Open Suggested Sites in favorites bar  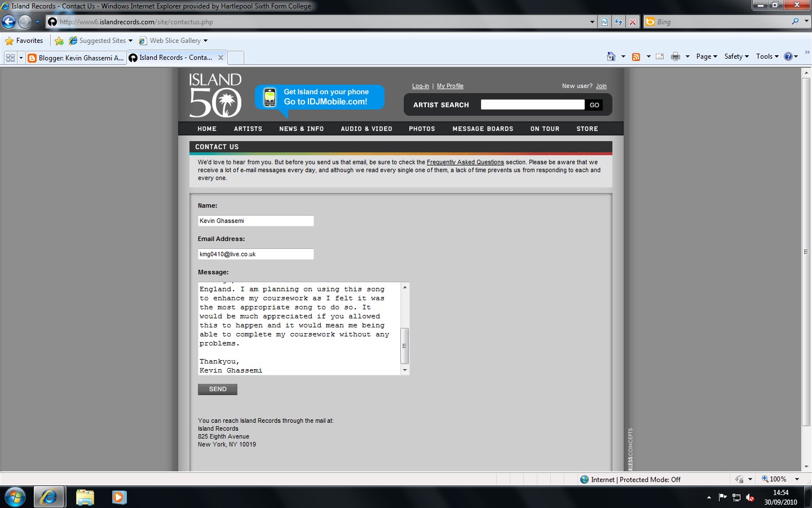pyautogui.click(x=100, y=41)
